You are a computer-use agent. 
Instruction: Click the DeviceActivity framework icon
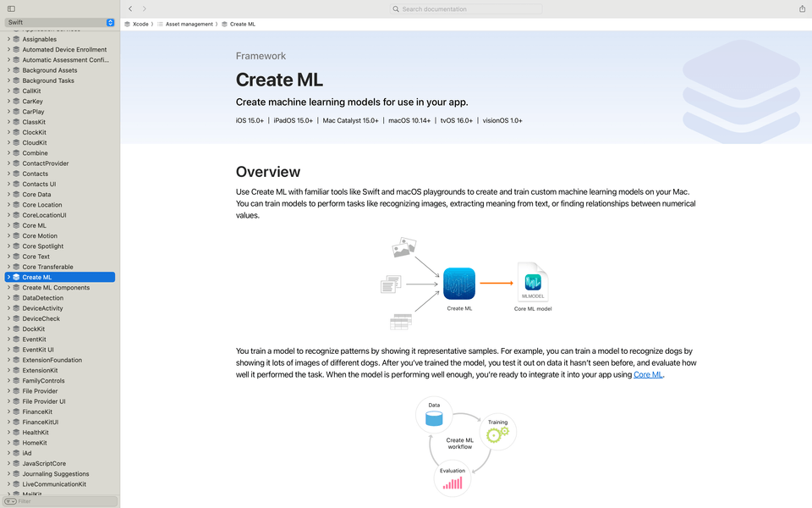[x=17, y=309]
